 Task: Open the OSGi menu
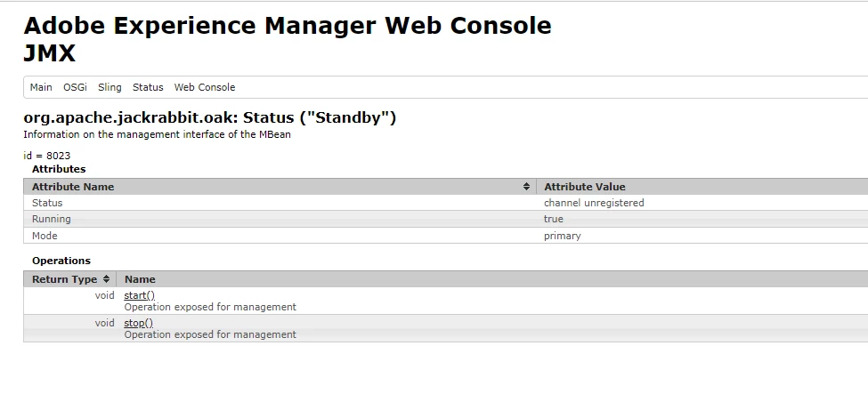[x=75, y=87]
